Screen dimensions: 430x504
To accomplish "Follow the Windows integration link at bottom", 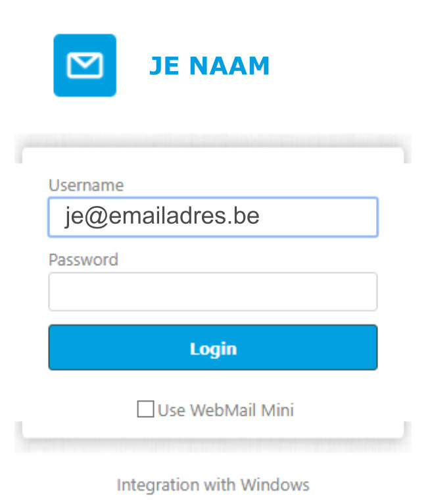I will [213, 485].
